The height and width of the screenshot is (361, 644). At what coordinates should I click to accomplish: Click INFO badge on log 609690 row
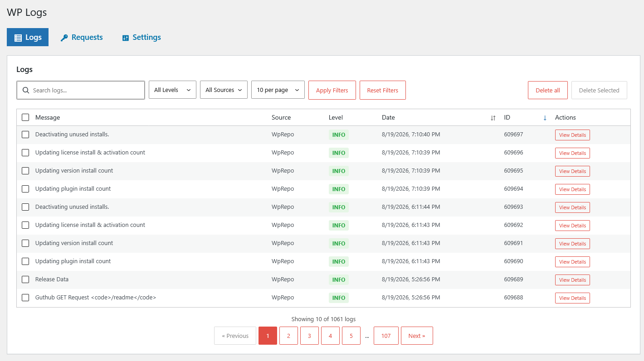(339, 261)
